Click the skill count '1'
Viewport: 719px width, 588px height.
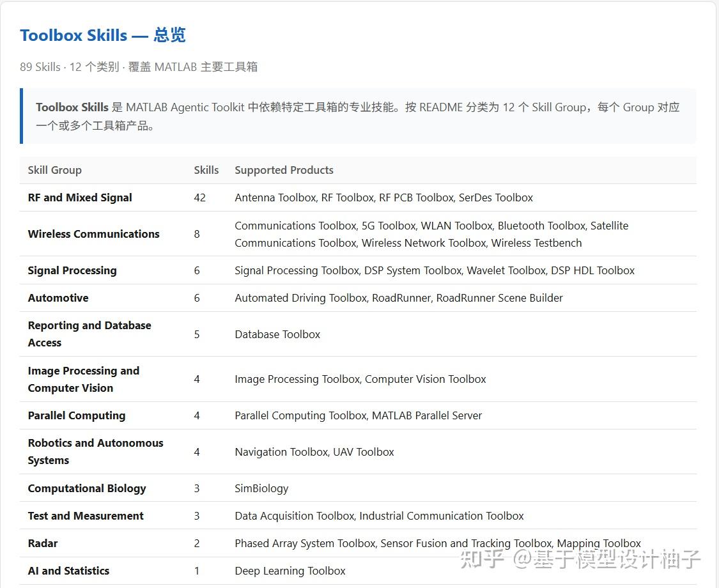coord(197,571)
